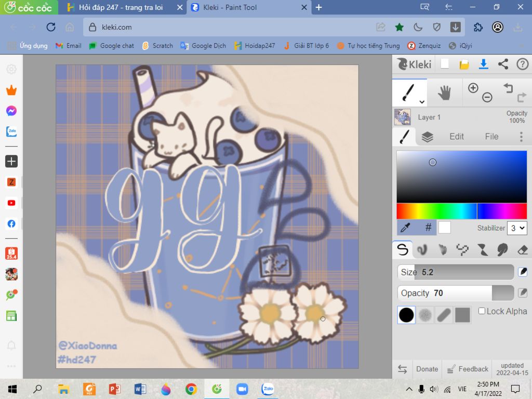Undo the last stroke
This screenshot has width=532, height=399.
[x=508, y=88]
